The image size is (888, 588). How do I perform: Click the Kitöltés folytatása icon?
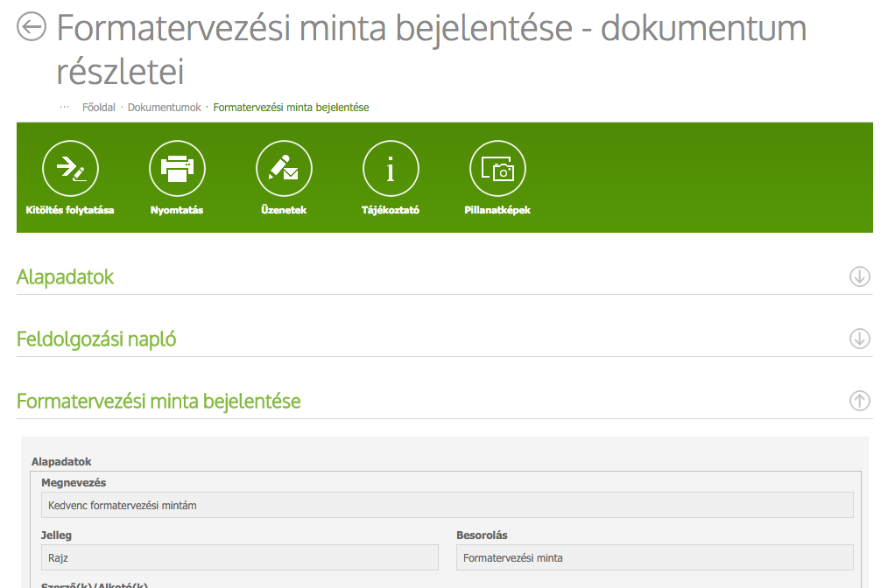70,169
